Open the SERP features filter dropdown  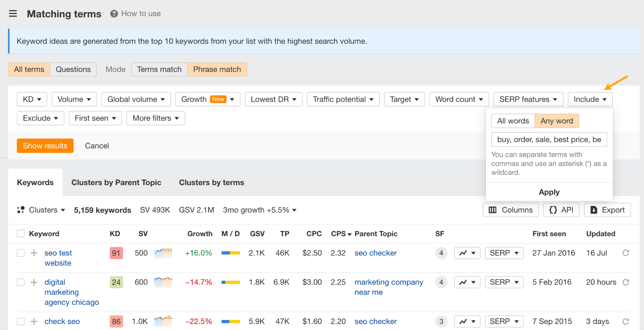[528, 99]
